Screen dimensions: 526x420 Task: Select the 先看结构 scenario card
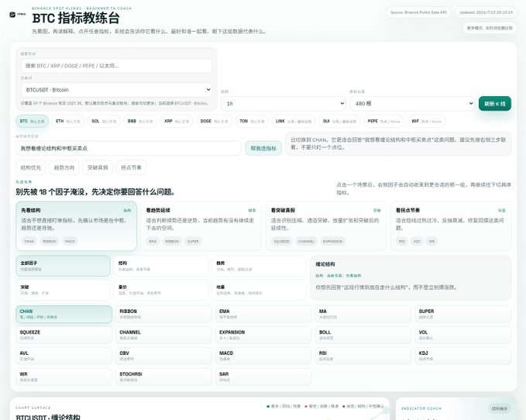(76, 225)
